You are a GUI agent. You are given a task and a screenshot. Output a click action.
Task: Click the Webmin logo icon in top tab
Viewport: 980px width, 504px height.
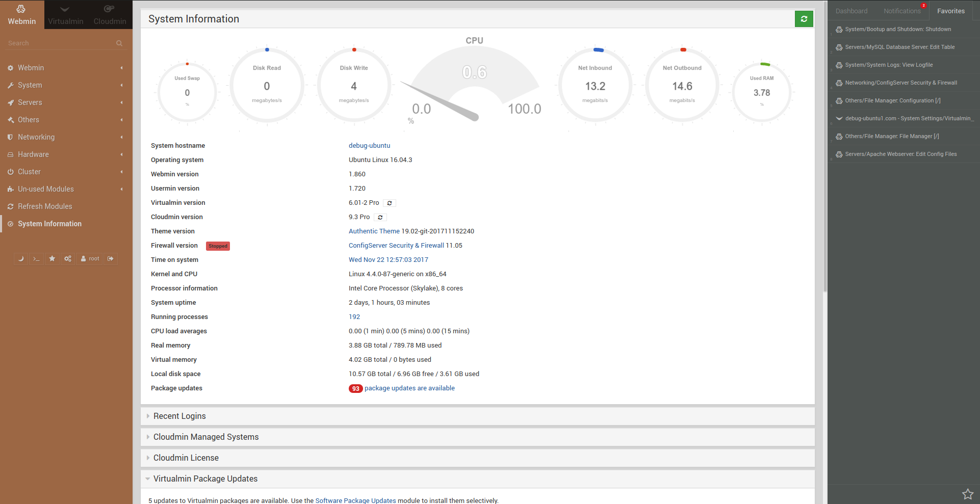[x=21, y=9]
